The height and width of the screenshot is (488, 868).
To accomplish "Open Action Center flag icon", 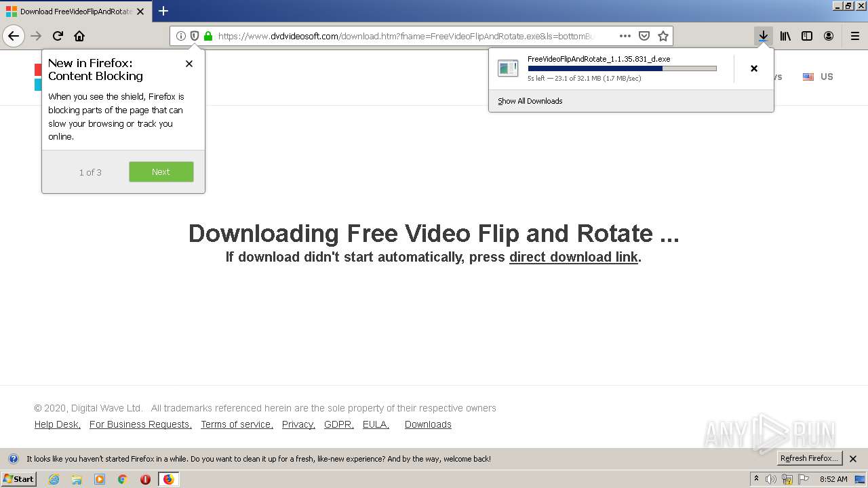I will click(804, 479).
